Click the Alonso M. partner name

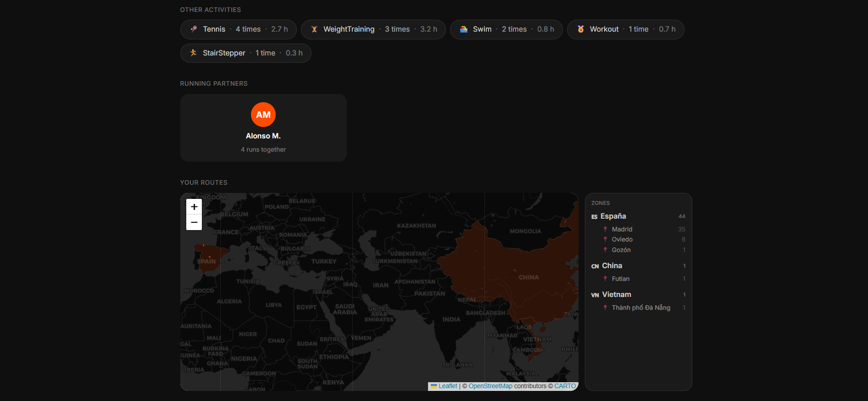[263, 136]
